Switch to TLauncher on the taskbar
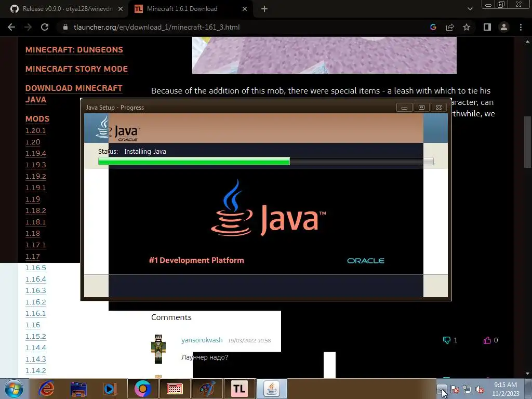Viewport: 532px width, 399px height. tap(239, 389)
